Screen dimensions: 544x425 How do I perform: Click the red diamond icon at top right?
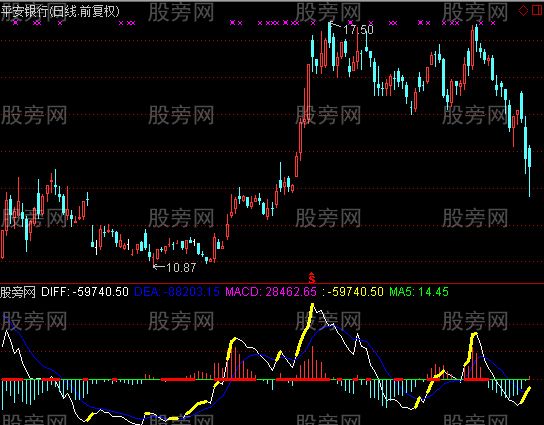(x=523, y=10)
